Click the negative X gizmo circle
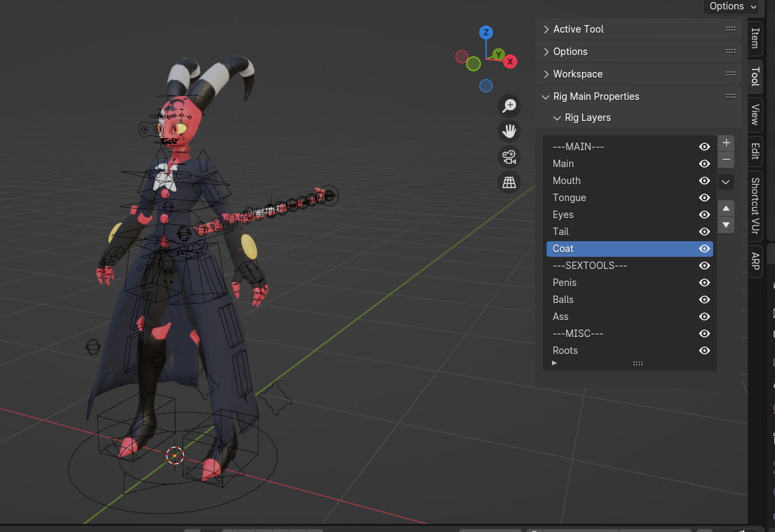 point(462,57)
